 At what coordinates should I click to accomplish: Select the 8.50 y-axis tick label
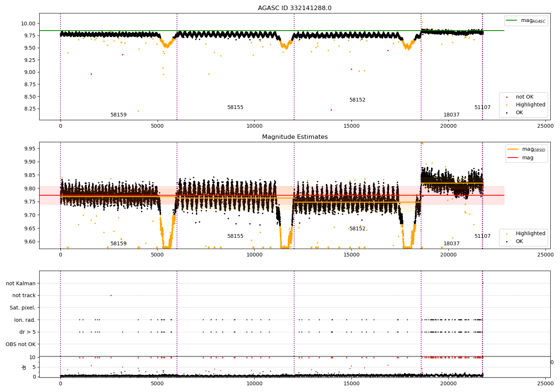tap(29, 97)
